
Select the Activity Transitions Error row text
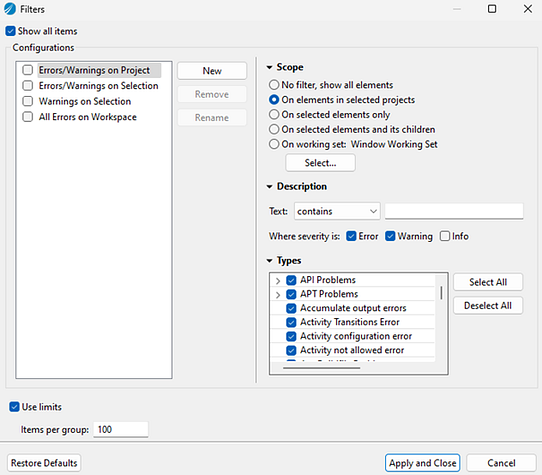350,322
